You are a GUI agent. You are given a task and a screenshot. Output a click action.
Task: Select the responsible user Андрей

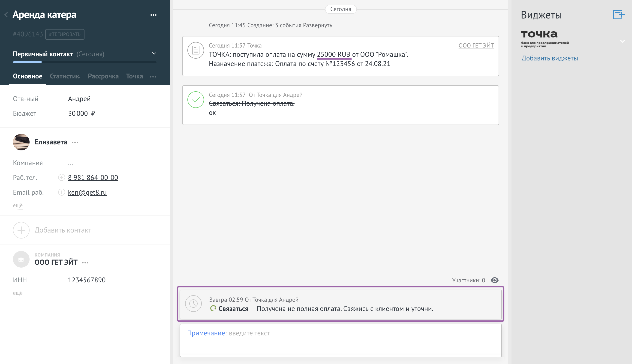(79, 99)
